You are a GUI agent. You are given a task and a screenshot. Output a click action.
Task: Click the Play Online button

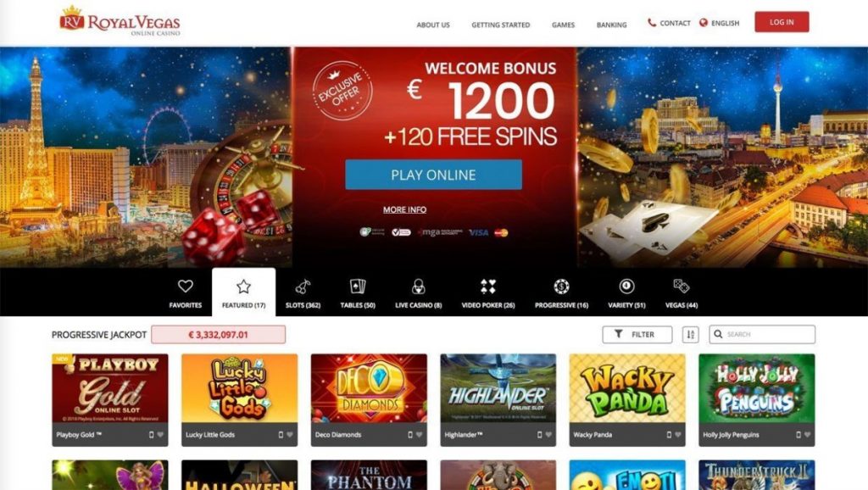pos(433,175)
